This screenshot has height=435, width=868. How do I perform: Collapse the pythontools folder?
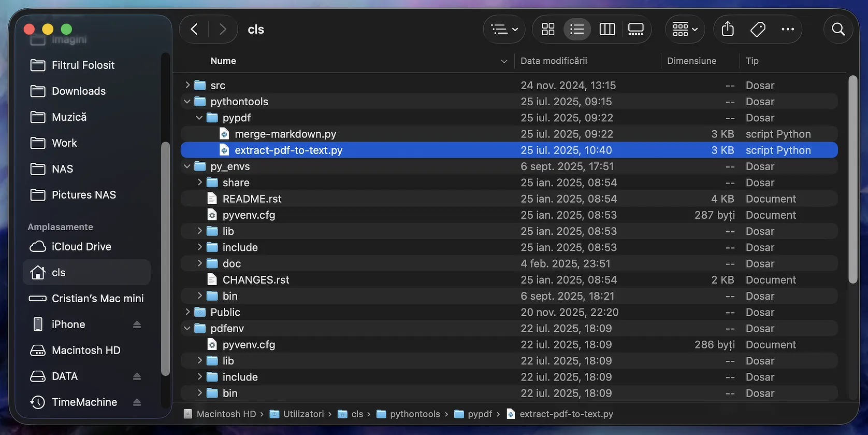pos(187,102)
